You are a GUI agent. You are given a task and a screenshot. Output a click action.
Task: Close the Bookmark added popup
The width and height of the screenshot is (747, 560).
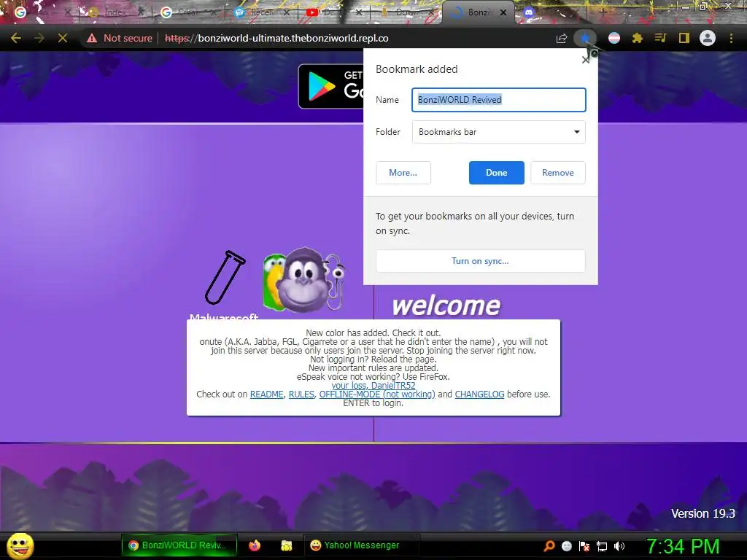click(x=586, y=60)
